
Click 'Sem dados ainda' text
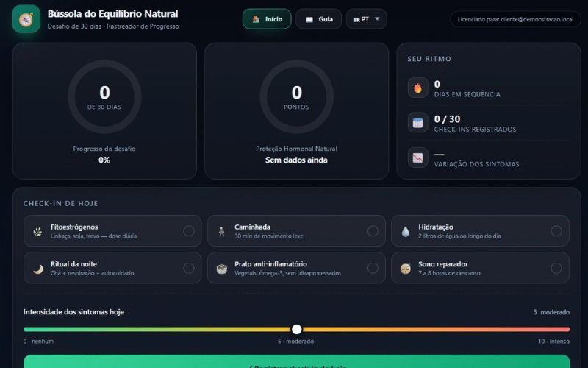296,160
